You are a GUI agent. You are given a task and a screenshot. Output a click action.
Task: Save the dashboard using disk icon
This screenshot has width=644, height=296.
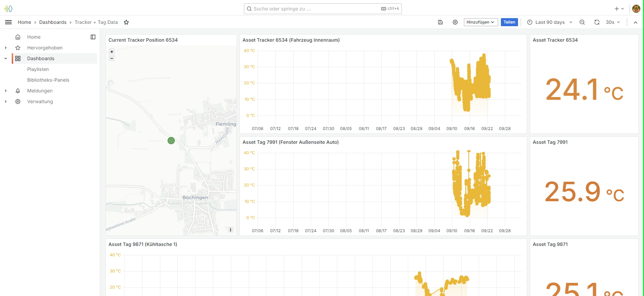point(440,22)
